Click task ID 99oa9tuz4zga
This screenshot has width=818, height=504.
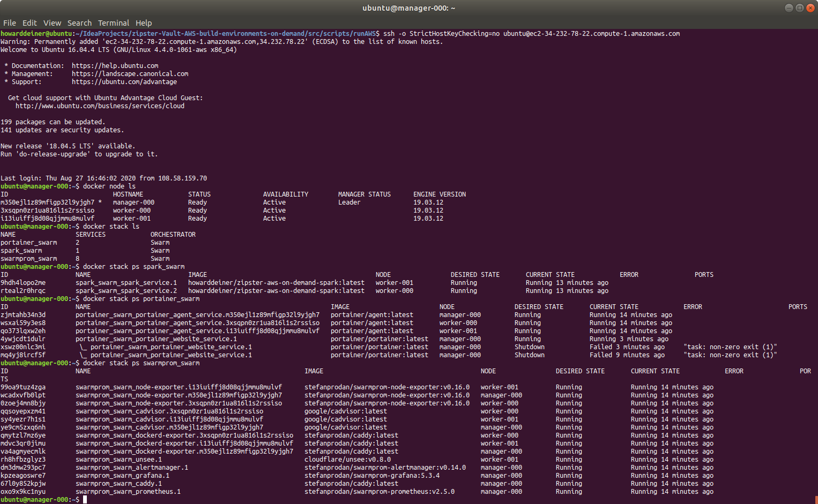pyautogui.click(x=23, y=387)
